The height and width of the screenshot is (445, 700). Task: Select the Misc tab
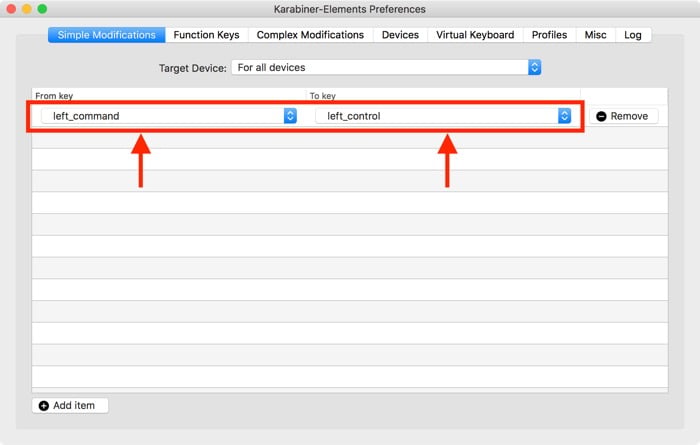[x=596, y=35]
